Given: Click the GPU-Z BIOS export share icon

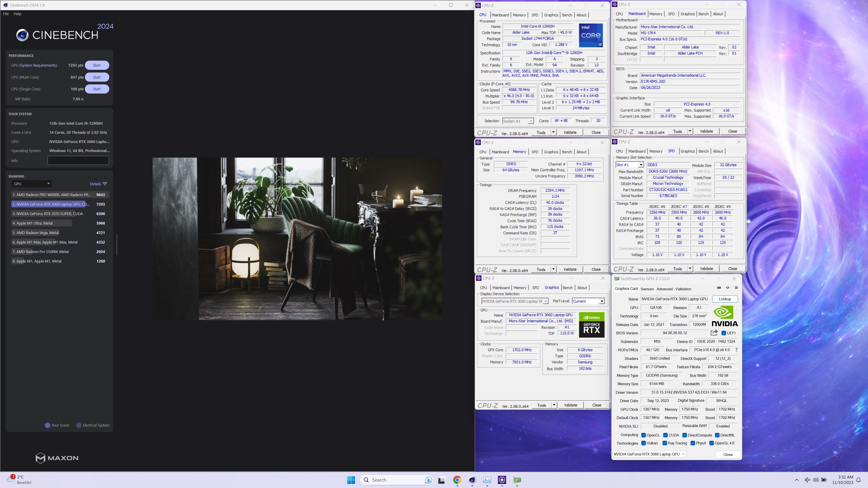Looking at the screenshot, I should 714,333.
